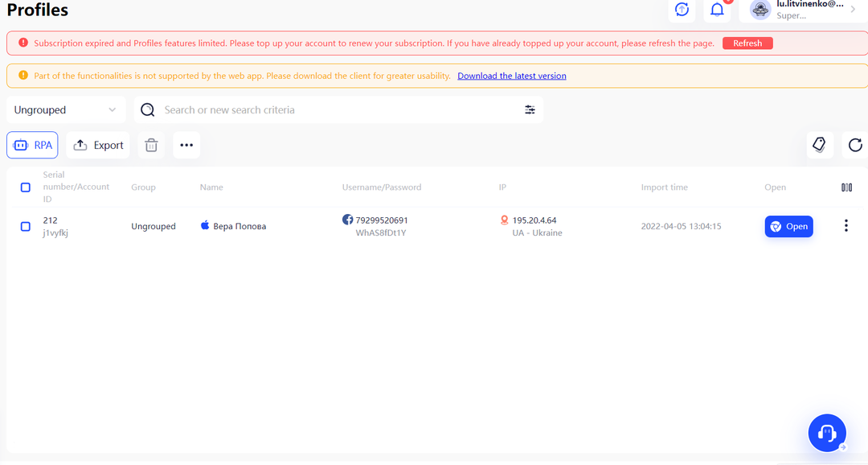The width and height of the screenshot is (868, 465).
Task: Expand the Ungrouped group dropdown
Action: click(x=66, y=109)
